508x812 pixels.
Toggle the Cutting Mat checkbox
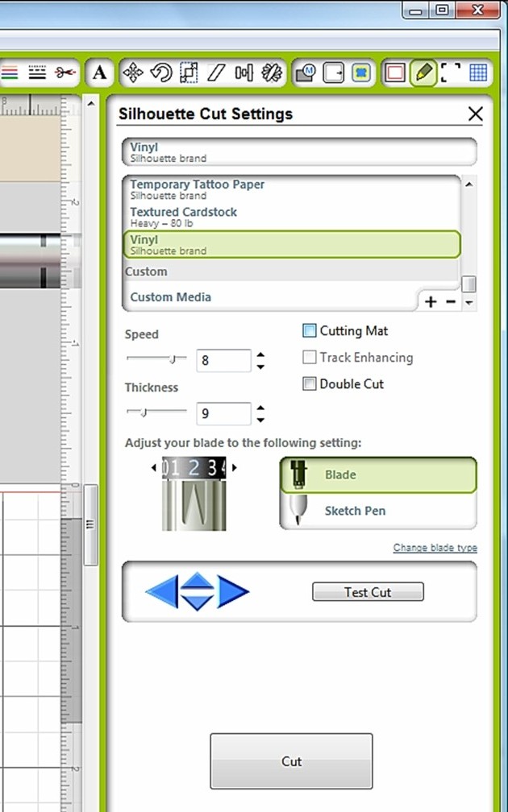309,331
